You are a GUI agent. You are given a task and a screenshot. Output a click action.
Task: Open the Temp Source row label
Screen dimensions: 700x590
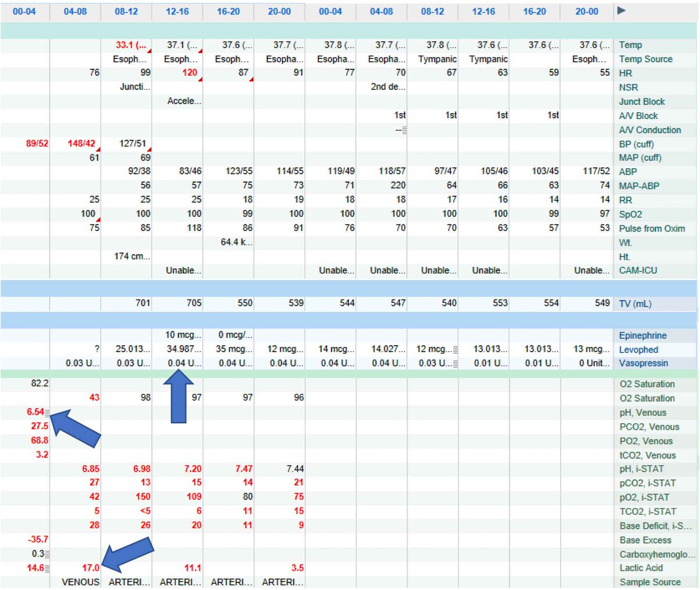(x=646, y=59)
